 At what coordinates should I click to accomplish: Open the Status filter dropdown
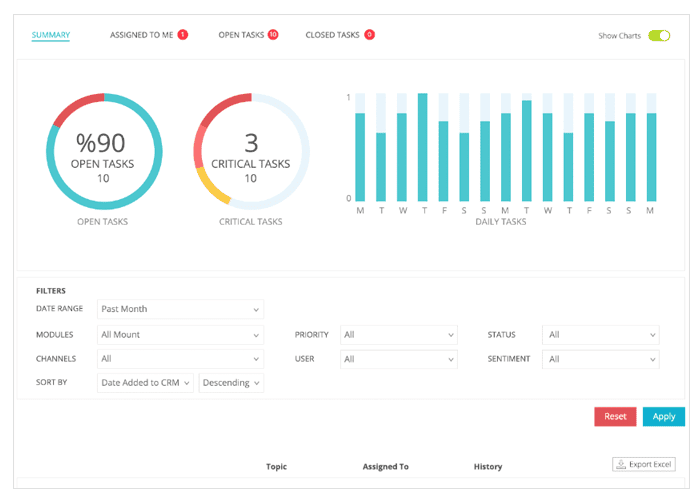(x=600, y=335)
